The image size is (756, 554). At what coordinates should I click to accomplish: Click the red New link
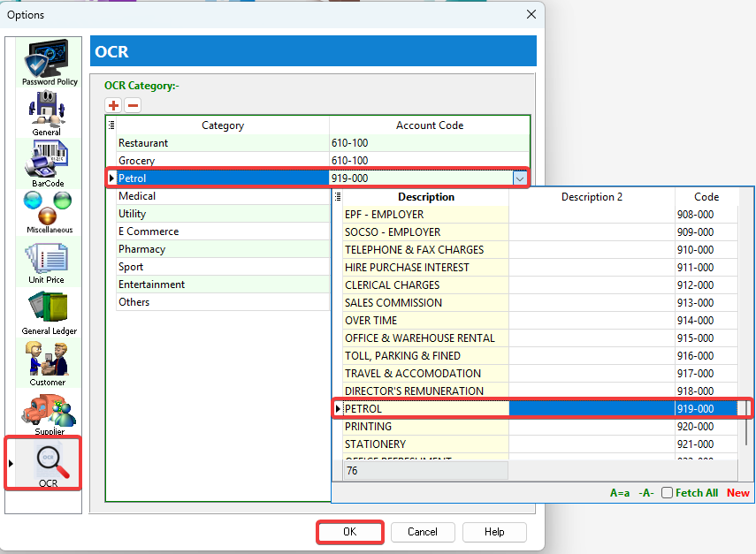point(737,493)
